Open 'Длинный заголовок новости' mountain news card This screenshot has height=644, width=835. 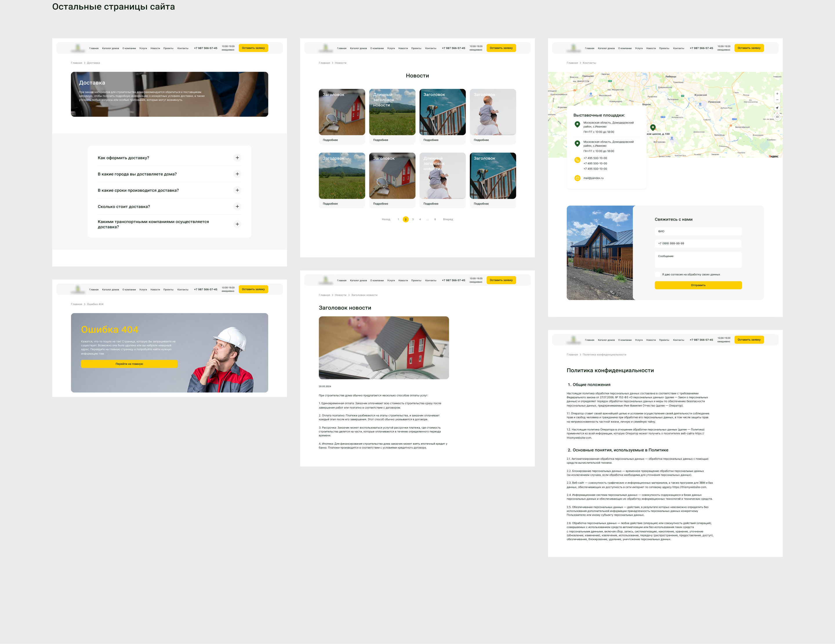point(392,112)
